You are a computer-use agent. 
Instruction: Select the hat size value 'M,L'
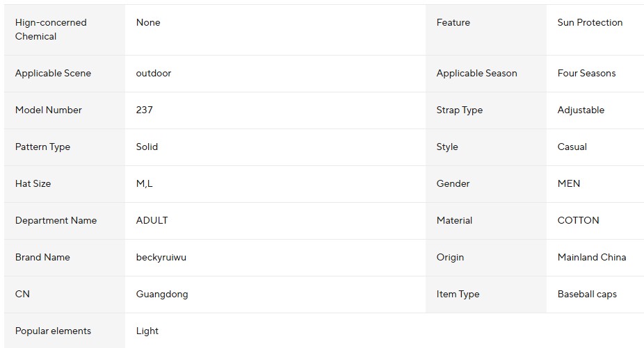(144, 184)
